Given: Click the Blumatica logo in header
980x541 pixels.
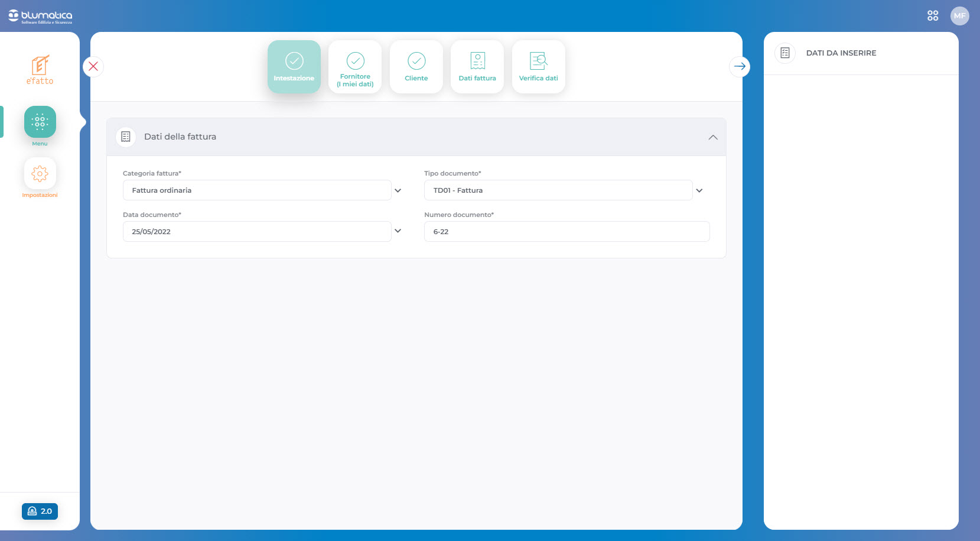Looking at the screenshot, I should (40, 16).
